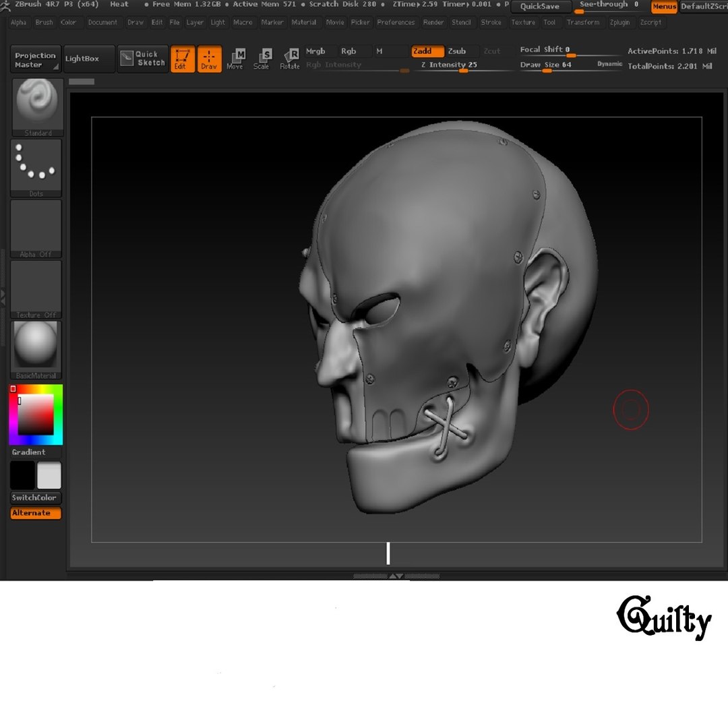Open the Preferences menu
This screenshot has height=728, width=728.
coord(396,22)
